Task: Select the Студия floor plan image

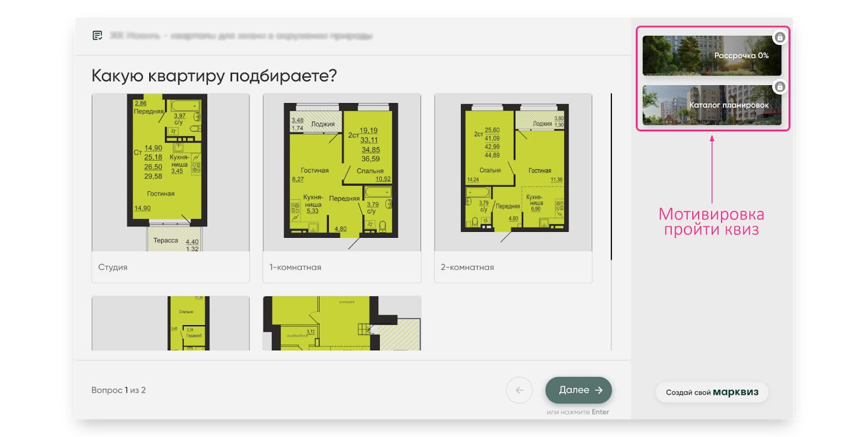Action: [x=170, y=172]
